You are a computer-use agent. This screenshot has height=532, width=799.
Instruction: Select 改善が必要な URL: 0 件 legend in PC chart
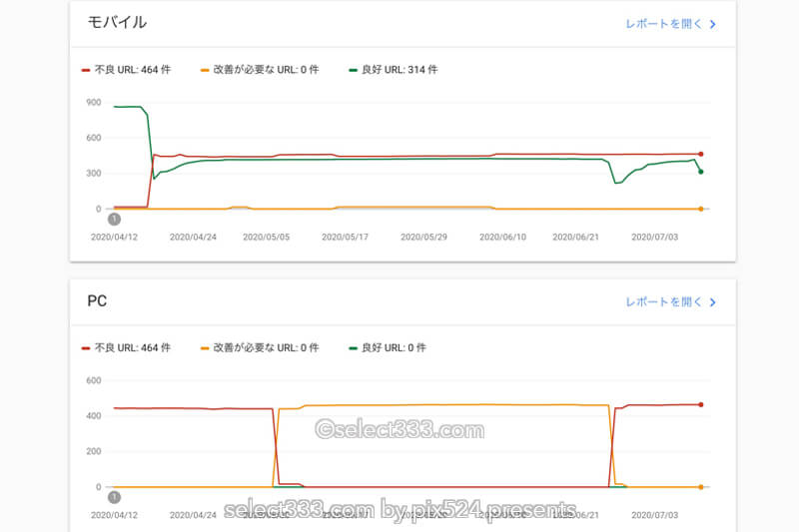(x=260, y=347)
